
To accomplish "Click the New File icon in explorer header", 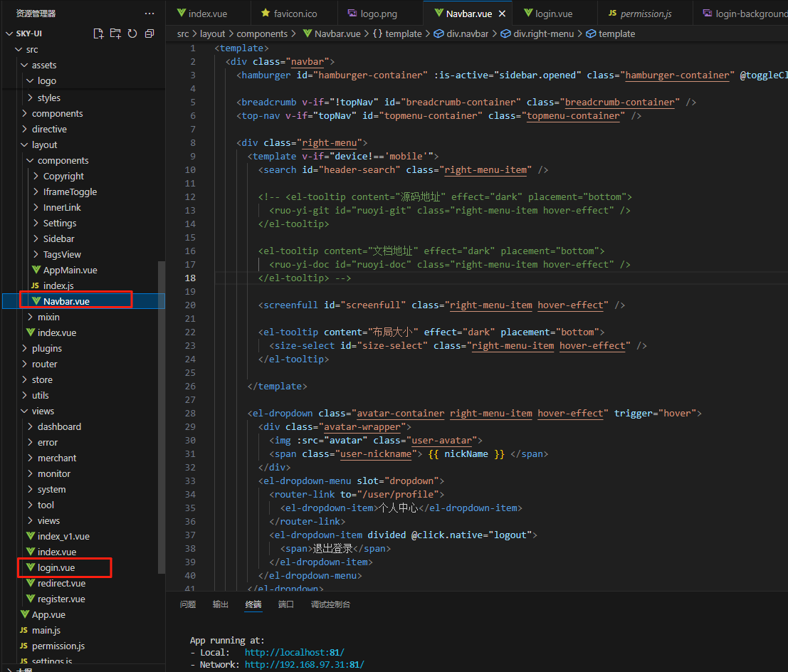I will click(x=98, y=33).
